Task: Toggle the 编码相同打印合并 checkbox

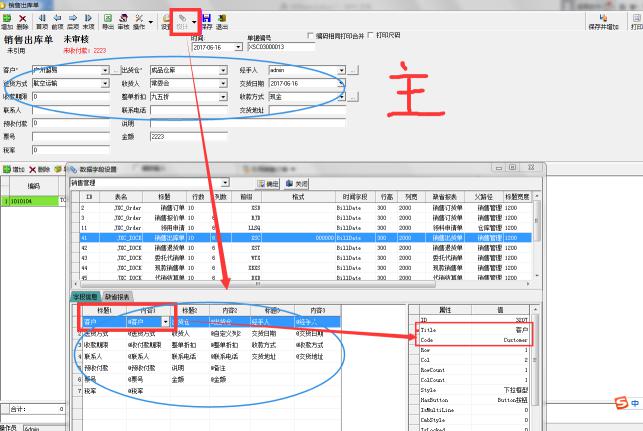Action: pyautogui.click(x=310, y=35)
